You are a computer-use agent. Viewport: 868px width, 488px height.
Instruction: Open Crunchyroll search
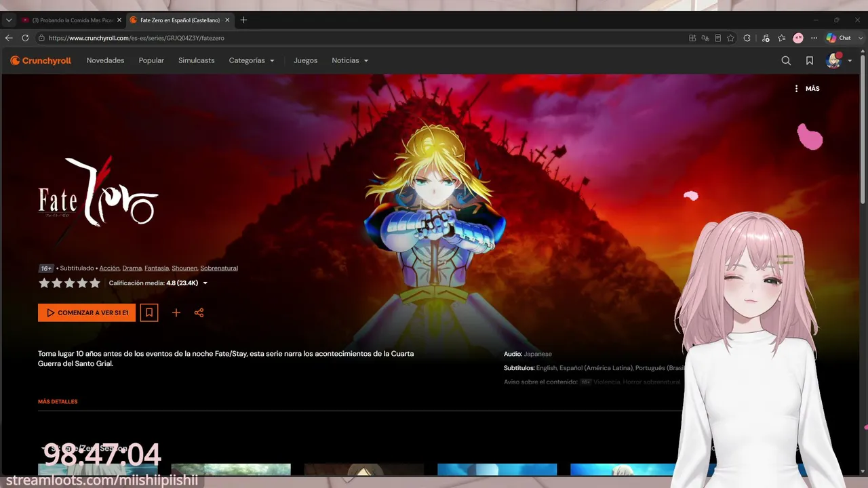[786, 60]
